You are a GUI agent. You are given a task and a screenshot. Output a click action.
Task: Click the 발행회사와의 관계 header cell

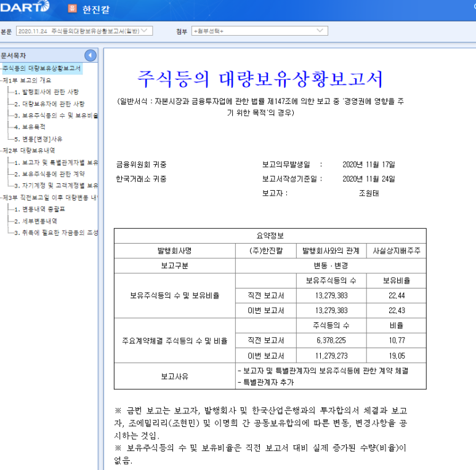tap(331, 251)
